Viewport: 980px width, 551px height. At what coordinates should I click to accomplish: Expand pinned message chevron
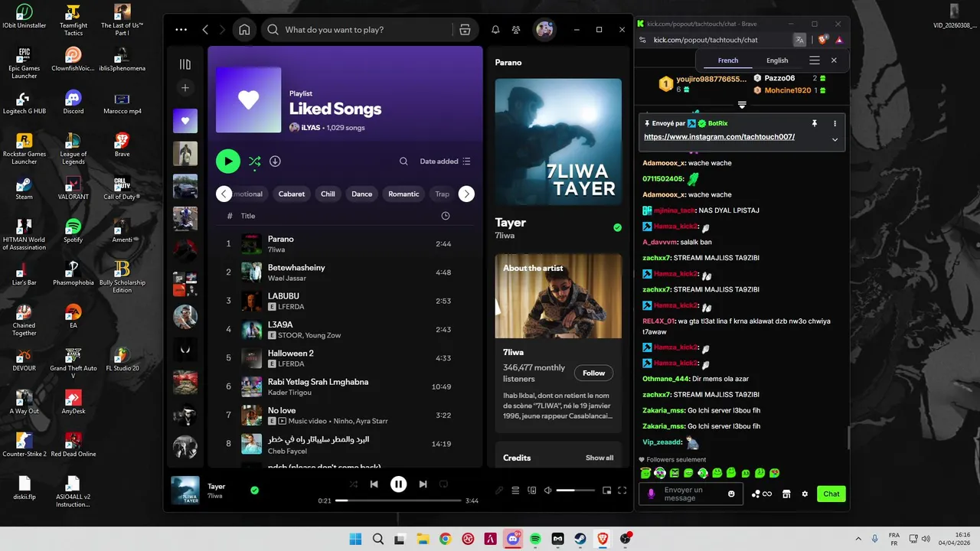click(835, 140)
